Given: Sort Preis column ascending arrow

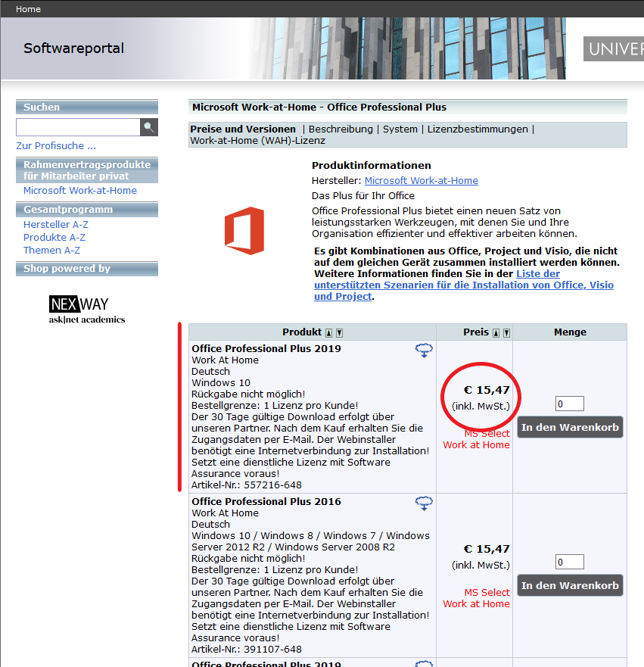Looking at the screenshot, I should click(496, 333).
